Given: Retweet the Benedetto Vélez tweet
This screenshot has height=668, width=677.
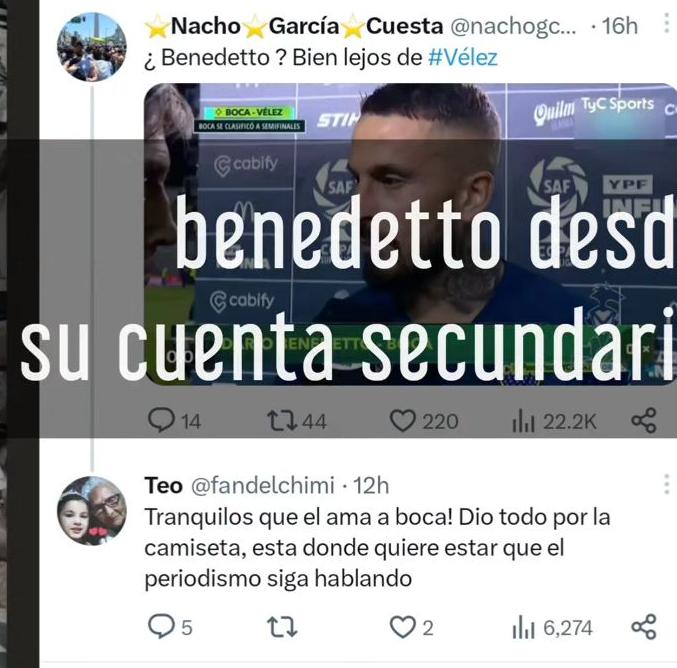Looking at the screenshot, I should [x=297, y=421].
